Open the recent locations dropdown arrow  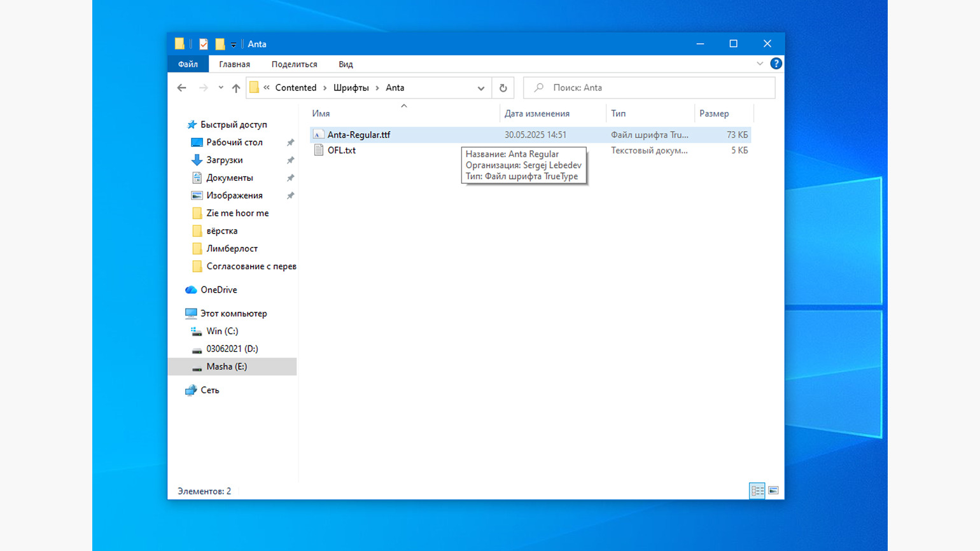221,88
